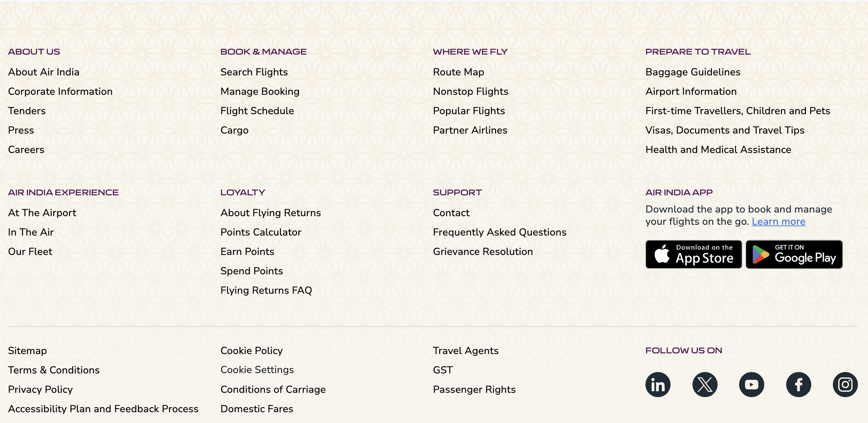The image size is (868, 423).
Task: Open the X (Twitter) social icon
Action: click(x=705, y=385)
